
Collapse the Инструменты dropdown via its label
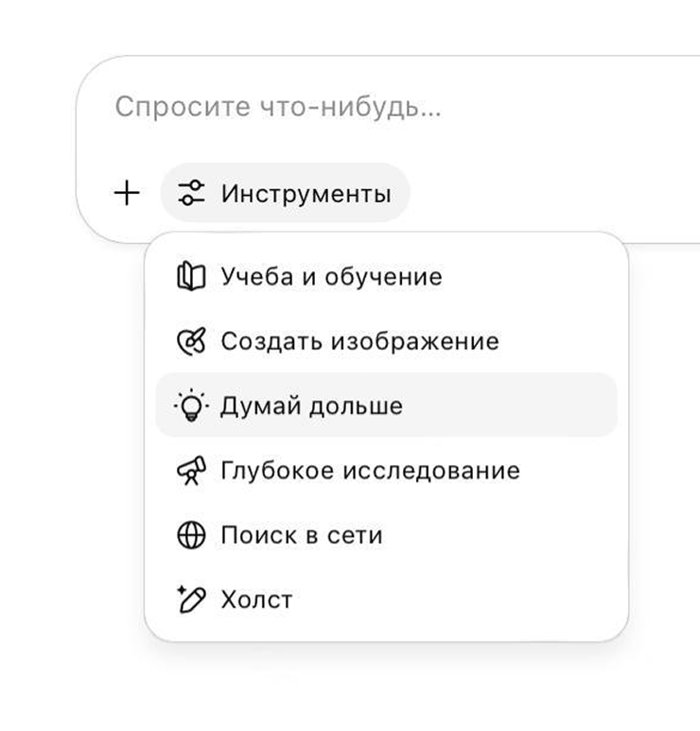(x=306, y=194)
